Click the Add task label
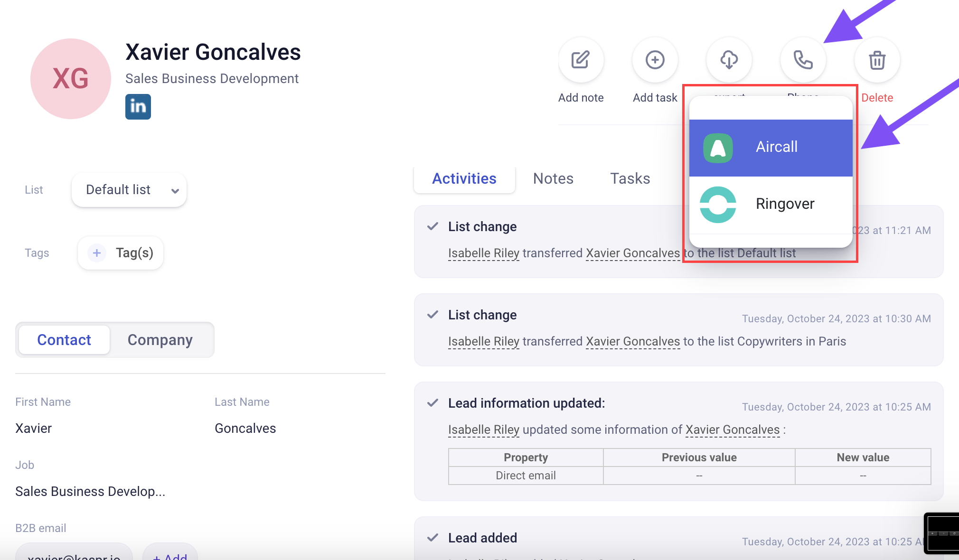Viewport: 959px width, 560px height. click(x=655, y=98)
